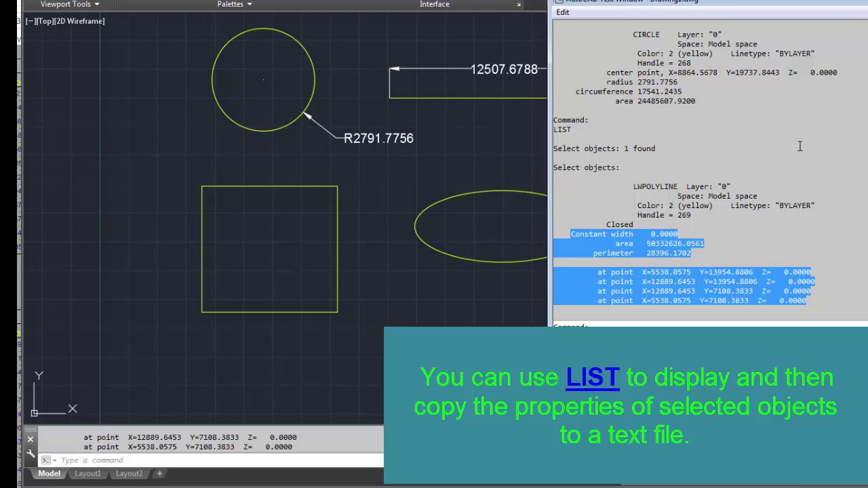The height and width of the screenshot is (488, 868).
Task: Switch to the Model tab
Action: click(x=49, y=473)
